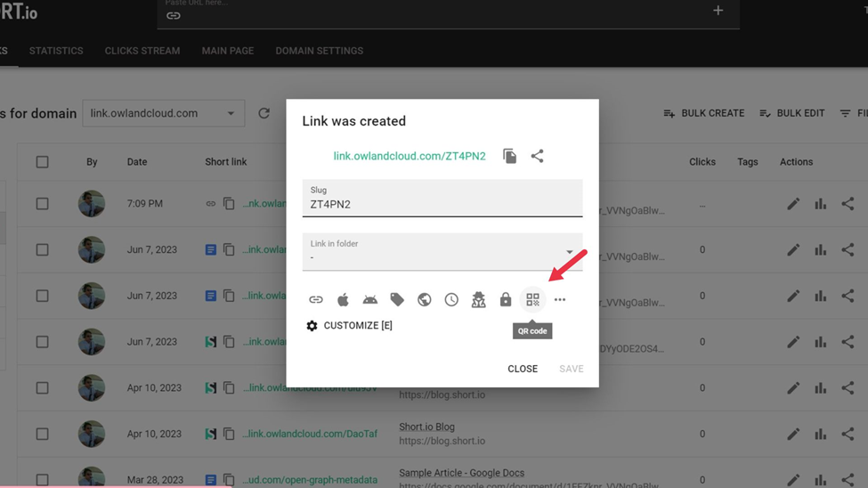
Task: Open the clock expiration option
Action: pos(451,300)
